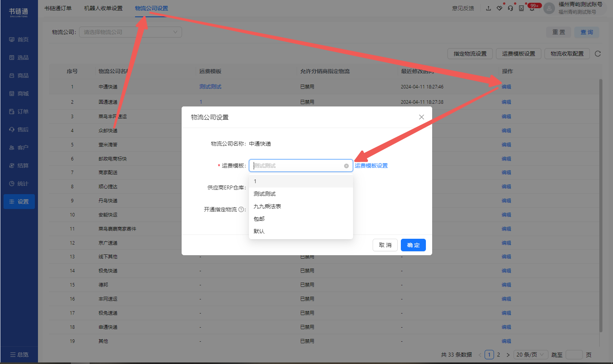Open 商城 in the sidebar
The width and height of the screenshot is (613, 364).
click(x=19, y=94)
